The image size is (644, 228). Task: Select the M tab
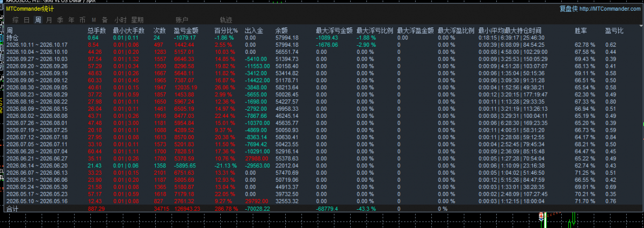[x=93, y=20]
